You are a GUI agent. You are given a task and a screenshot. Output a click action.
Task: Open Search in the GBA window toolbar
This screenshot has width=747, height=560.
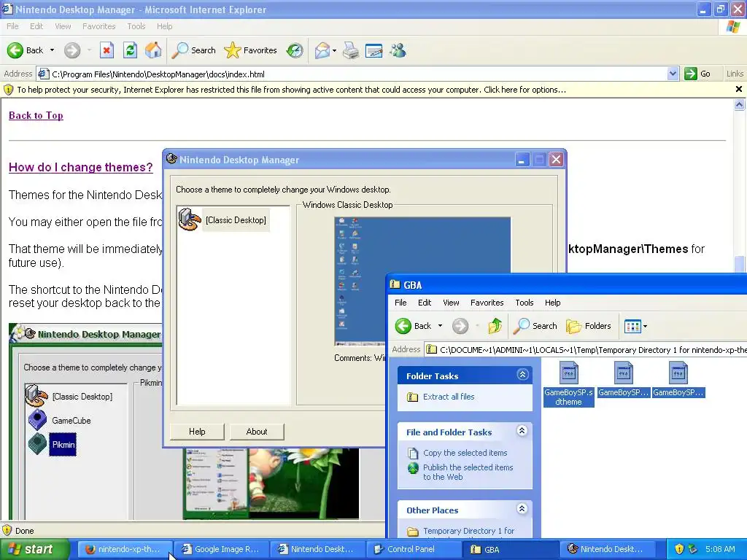click(x=535, y=326)
